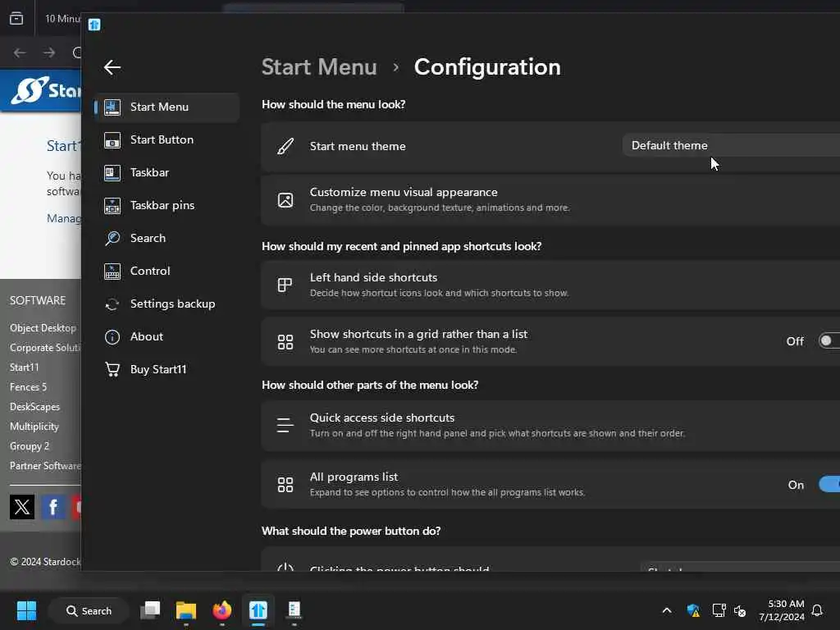
Task: Open the About page
Action: pos(166,336)
